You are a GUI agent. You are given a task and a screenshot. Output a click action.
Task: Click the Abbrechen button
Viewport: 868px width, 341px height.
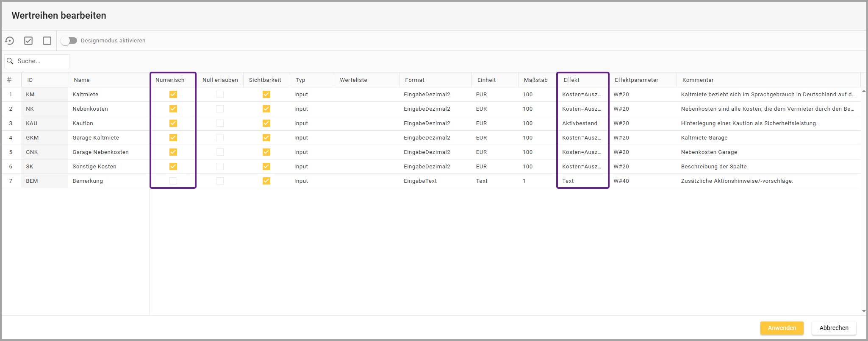834,328
